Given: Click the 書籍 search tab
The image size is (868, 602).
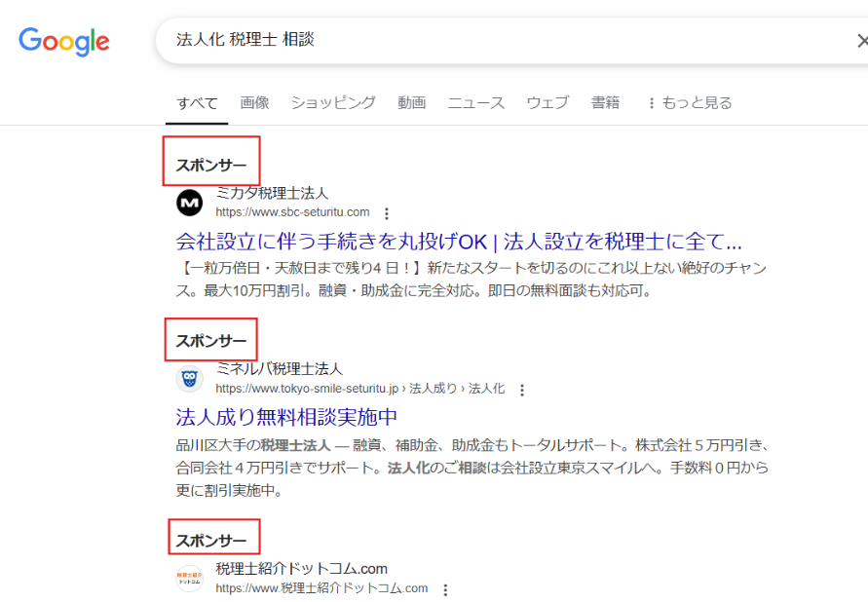Looking at the screenshot, I should click(x=605, y=102).
